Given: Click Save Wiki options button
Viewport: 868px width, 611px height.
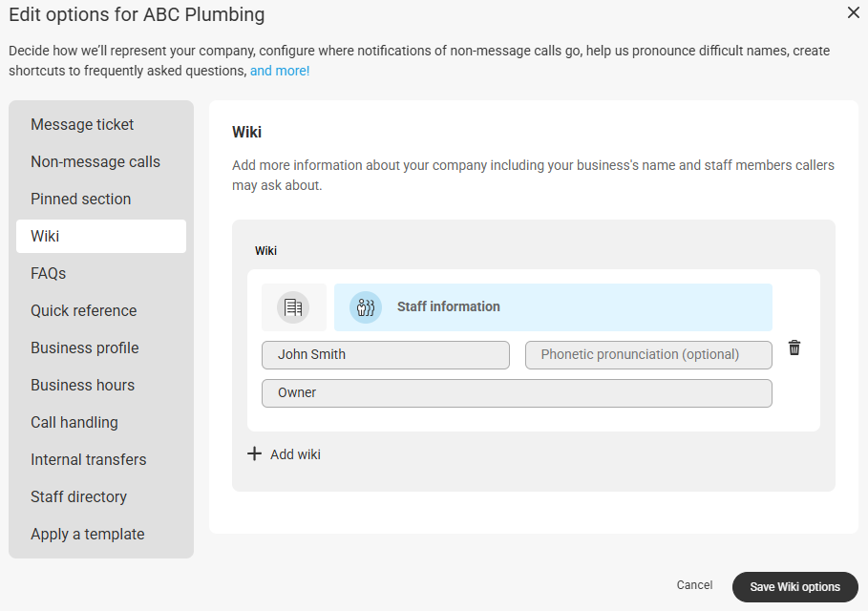Looking at the screenshot, I should [x=794, y=586].
